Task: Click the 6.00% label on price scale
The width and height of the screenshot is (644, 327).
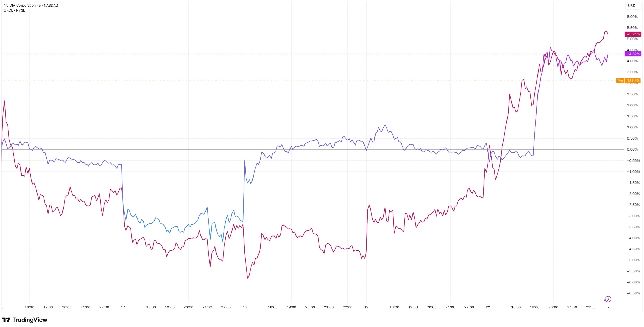Action: 632,17
